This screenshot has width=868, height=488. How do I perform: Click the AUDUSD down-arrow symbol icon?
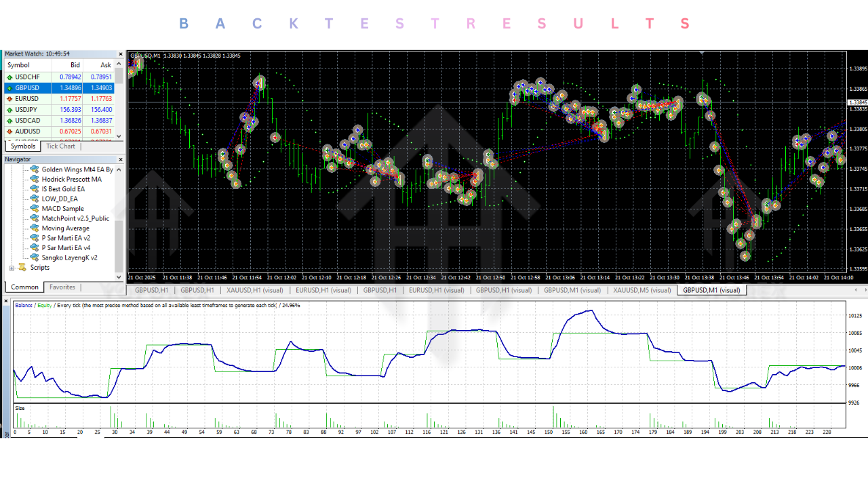[x=9, y=131]
